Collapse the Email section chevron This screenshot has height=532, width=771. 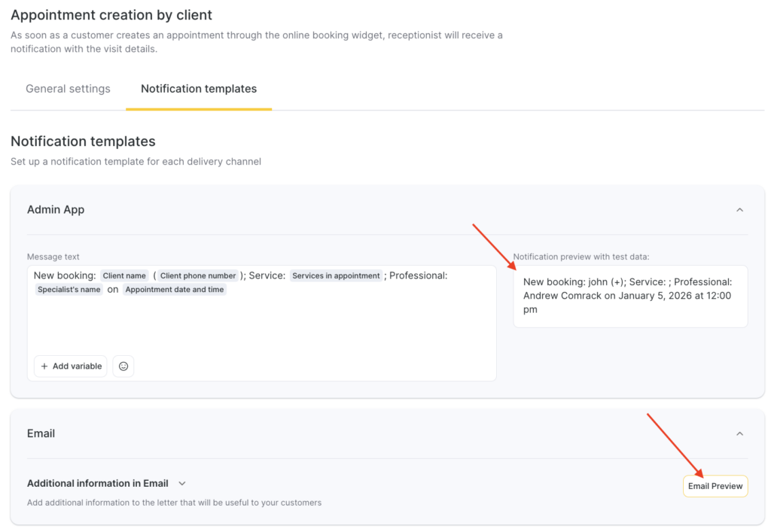tap(739, 433)
